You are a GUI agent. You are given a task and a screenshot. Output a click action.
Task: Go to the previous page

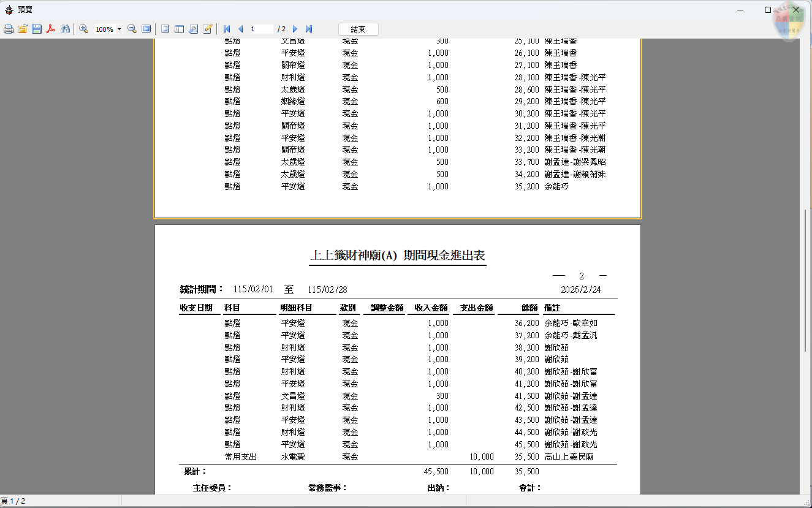pyautogui.click(x=240, y=29)
